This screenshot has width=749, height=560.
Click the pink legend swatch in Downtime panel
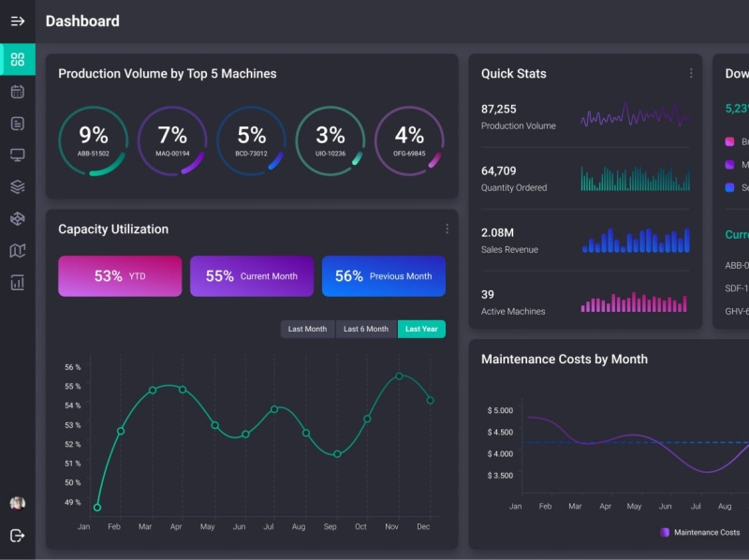pyautogui.click(x=732, y=141)
